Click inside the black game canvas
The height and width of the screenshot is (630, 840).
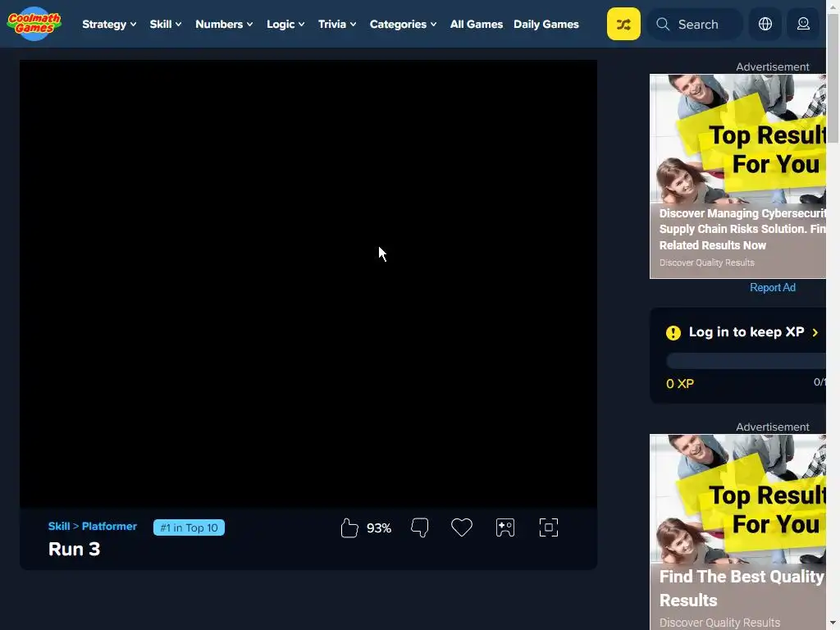(x=308, y=283)
